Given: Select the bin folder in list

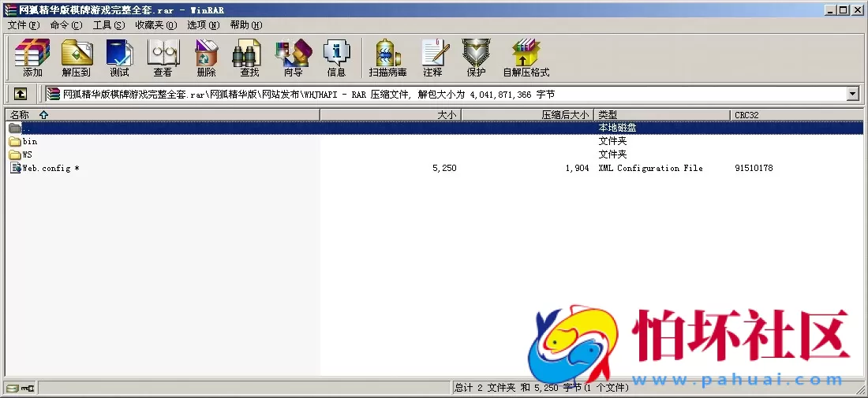Looking at the screenshot, I should pos(29,142).
